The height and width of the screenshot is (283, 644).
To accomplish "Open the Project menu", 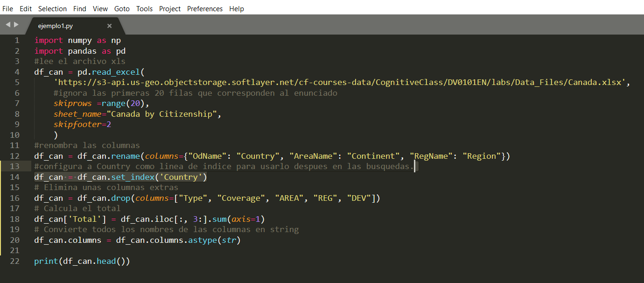I will point(169,8).
